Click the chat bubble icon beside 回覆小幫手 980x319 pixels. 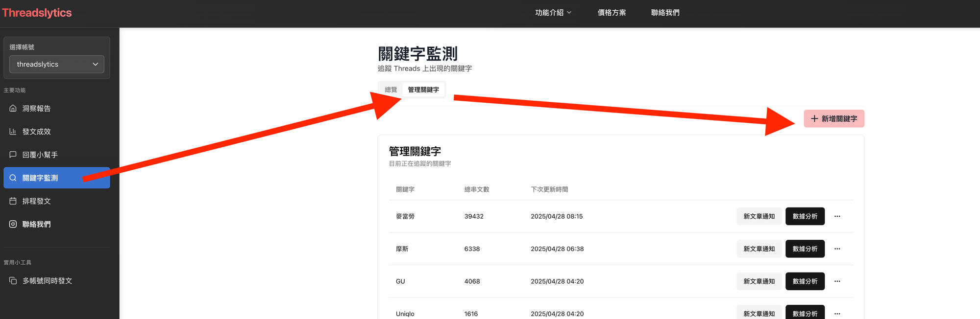tap(13, 155)
